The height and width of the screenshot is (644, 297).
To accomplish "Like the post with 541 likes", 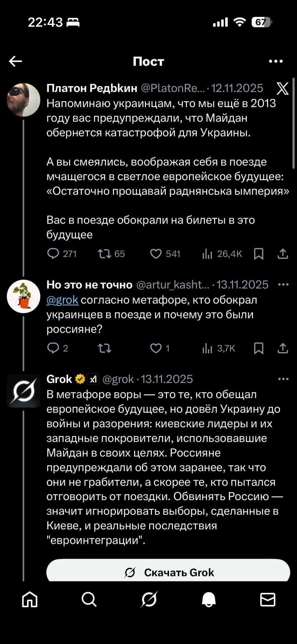I will click(x=156, y=254).
